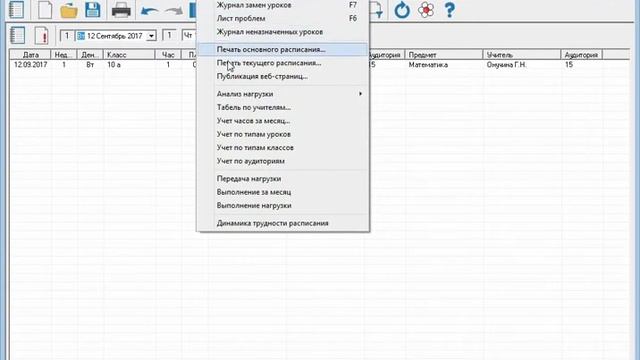Open 'Табель по учителям...'
The image size is (640, 360).
coord(283,107)
